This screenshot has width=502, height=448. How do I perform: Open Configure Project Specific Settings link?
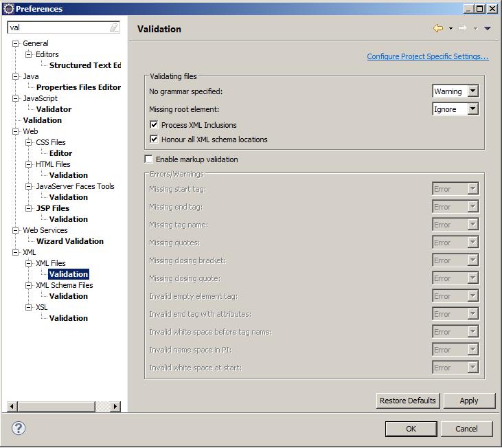427,56
